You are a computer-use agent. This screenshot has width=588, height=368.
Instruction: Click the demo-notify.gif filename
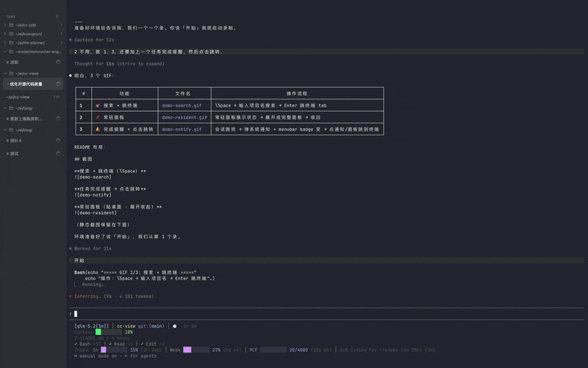click(182, 130)
